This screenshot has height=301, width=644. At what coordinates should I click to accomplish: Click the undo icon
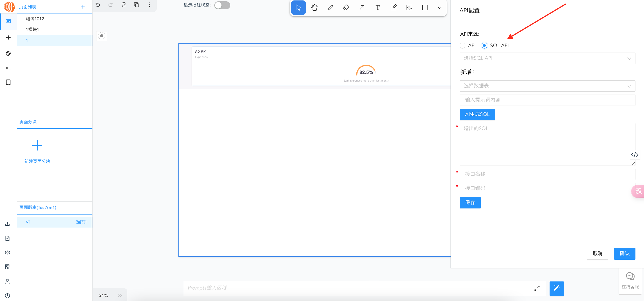(98, 5)
